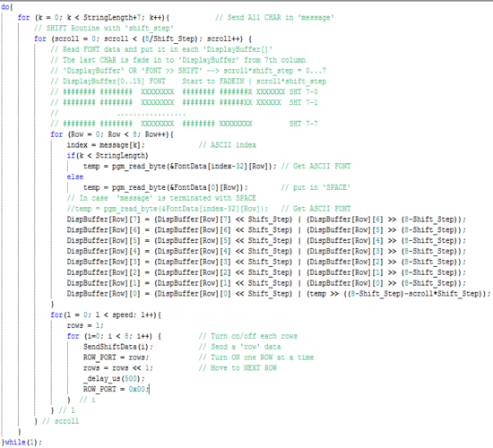Click 'temp = pgm_read_byte(&FontData[index-32][Row]);' active line
493x448 pixels.
pyautogui.click(x=180, y=167)
